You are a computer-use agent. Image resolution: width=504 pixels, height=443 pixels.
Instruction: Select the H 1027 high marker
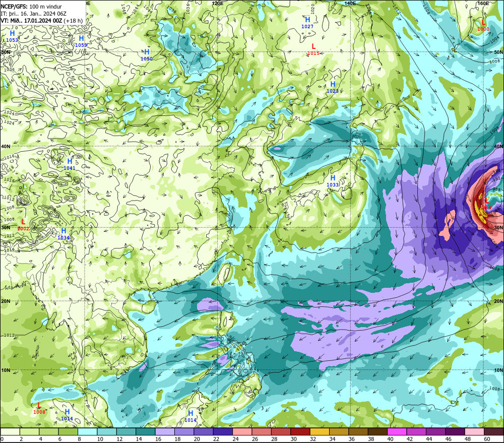pos(307,23)
